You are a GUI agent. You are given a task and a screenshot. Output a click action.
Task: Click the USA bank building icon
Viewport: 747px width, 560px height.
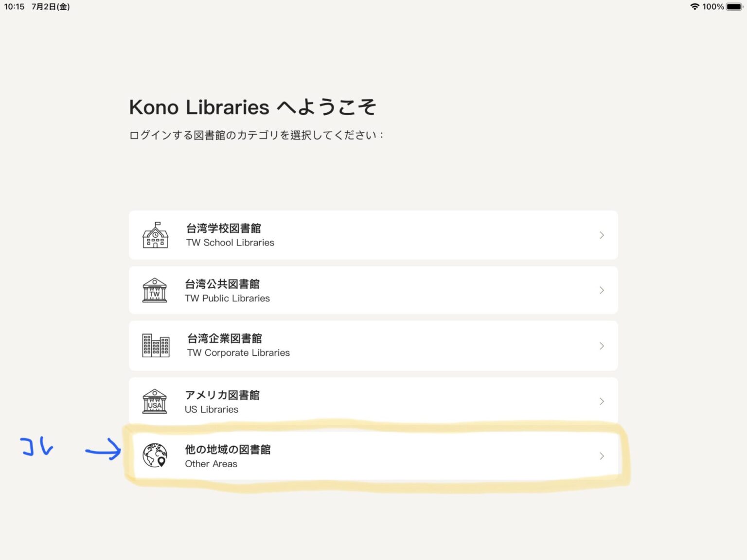tap(155, 401)
